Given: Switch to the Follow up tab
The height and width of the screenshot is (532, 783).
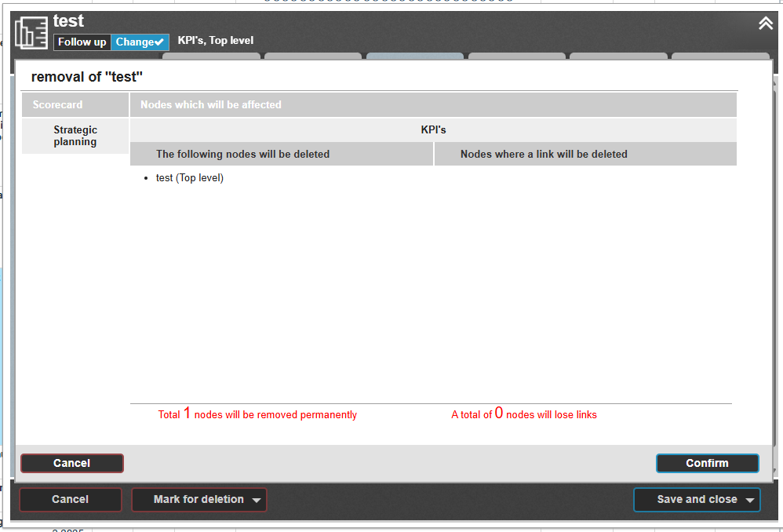Looking at the screenshot, I should click(x=82, y=42).
